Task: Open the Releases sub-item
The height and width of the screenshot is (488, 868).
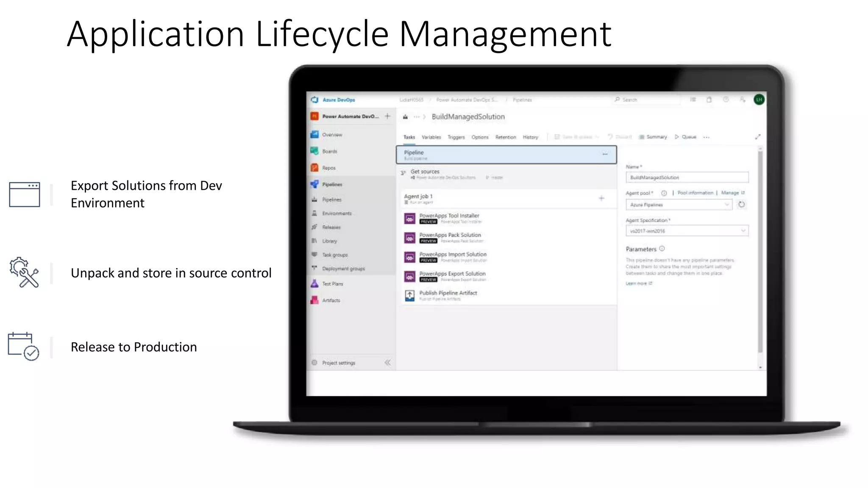Action: click(x=331, y=227)
